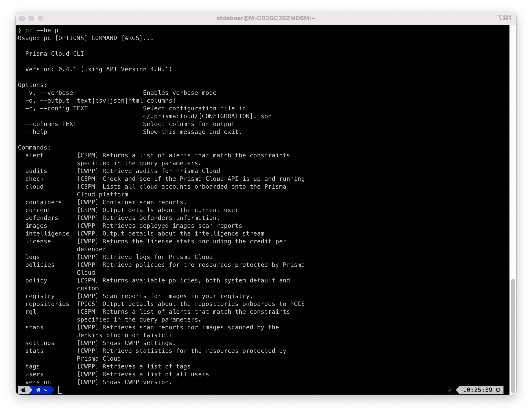
Task: Click the green checkmark status indicator
Action: (450, 390)
